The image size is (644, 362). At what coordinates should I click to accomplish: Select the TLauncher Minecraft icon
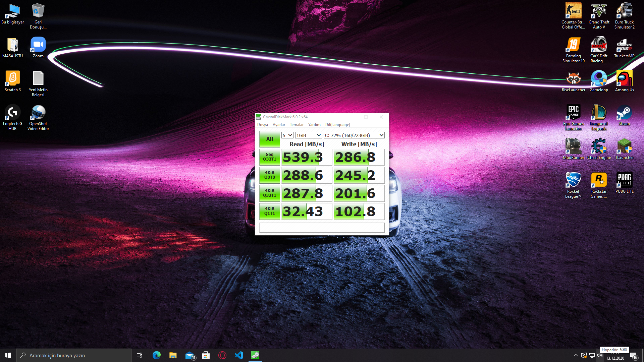click(625, 149)
